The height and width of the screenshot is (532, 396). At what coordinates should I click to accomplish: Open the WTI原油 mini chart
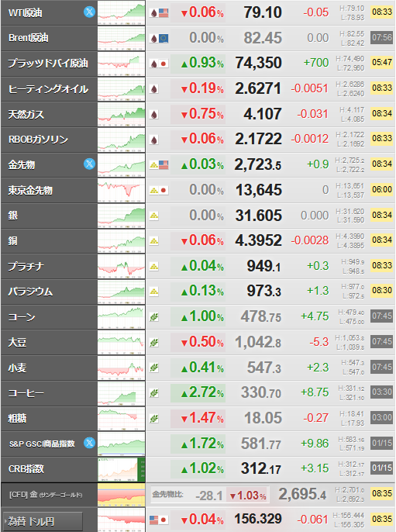coord(122,13)
